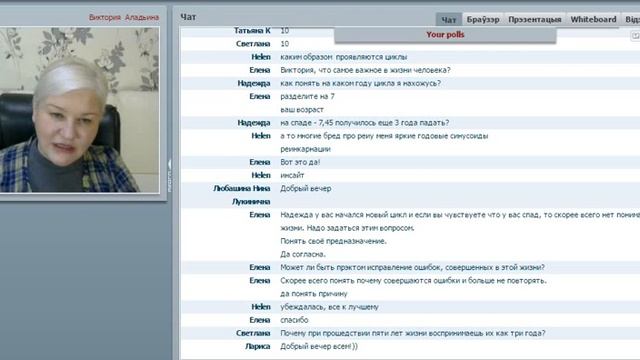Click the message 'разделите на 7'
This screenshot has width=640, height=360.
click(307, 97)
